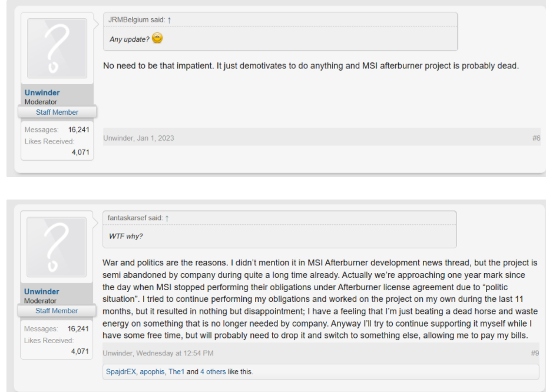Screen dimensions: 546x392
Task: Open the post number #9 permalink
Action: pyautogui.click(x=535, y=353)
